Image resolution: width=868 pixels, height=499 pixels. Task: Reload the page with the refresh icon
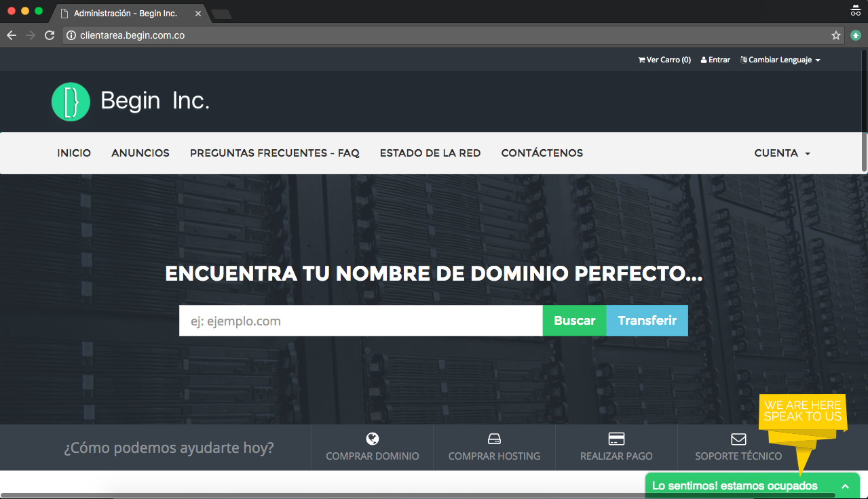click(49, 35)
